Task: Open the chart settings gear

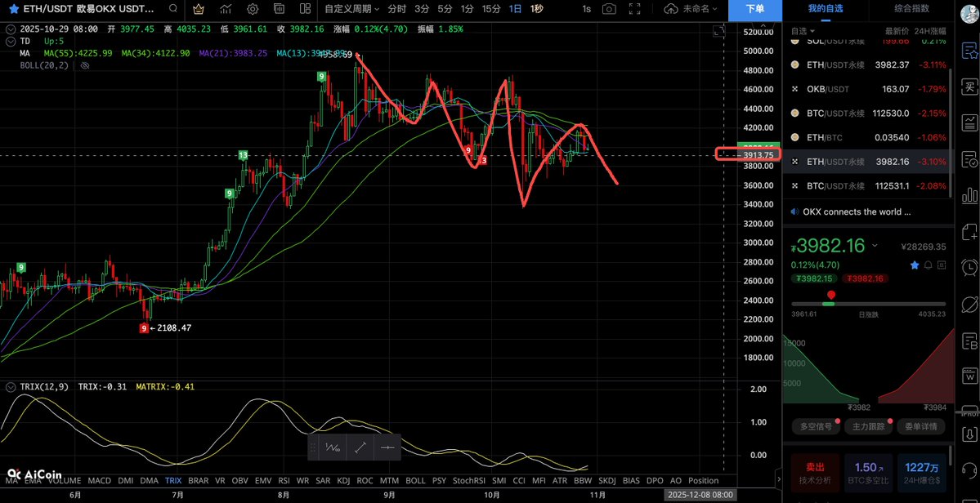Action: coord(253,9)
